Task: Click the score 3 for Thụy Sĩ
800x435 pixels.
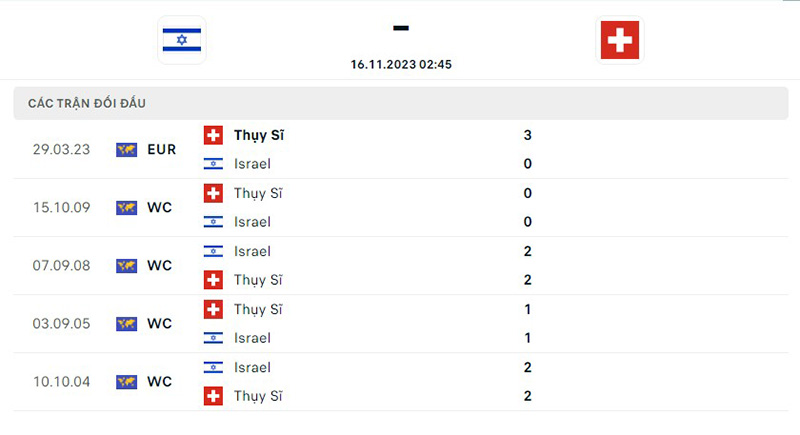Action: 527,135
